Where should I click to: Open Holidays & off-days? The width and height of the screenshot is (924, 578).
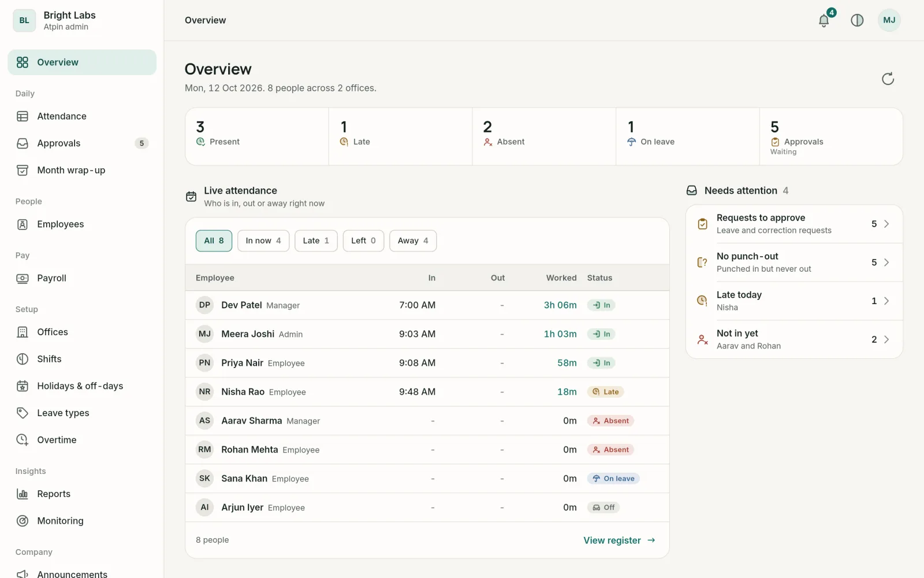point(82,386)
